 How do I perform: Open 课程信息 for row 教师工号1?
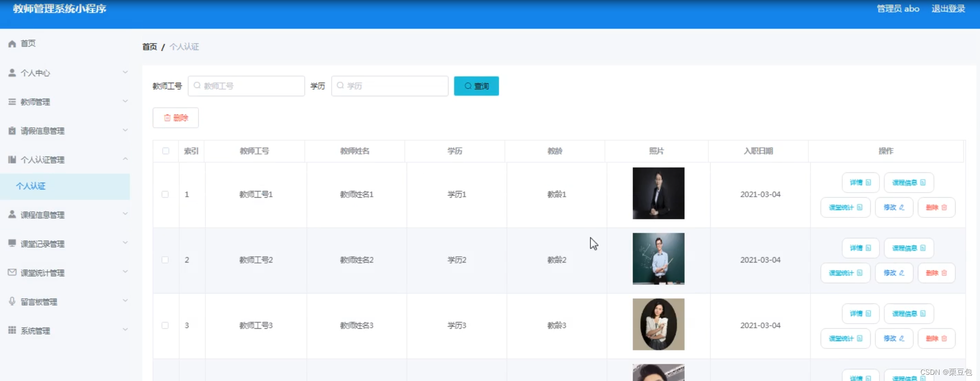tap(909, 183)
